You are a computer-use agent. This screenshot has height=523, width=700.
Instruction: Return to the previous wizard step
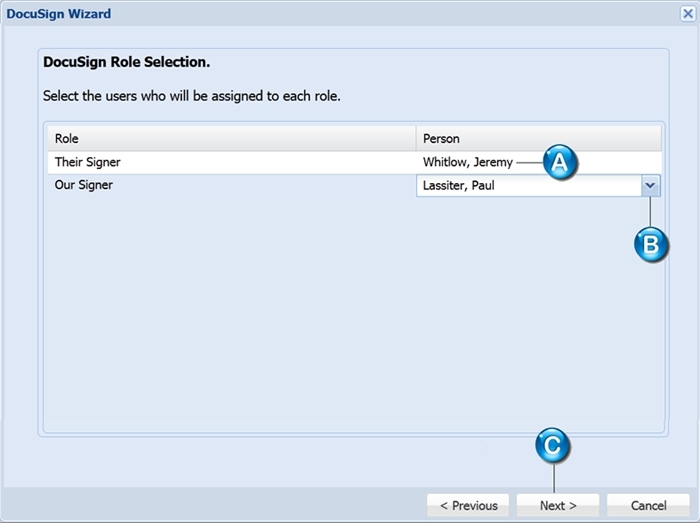(x=468, y=505)
